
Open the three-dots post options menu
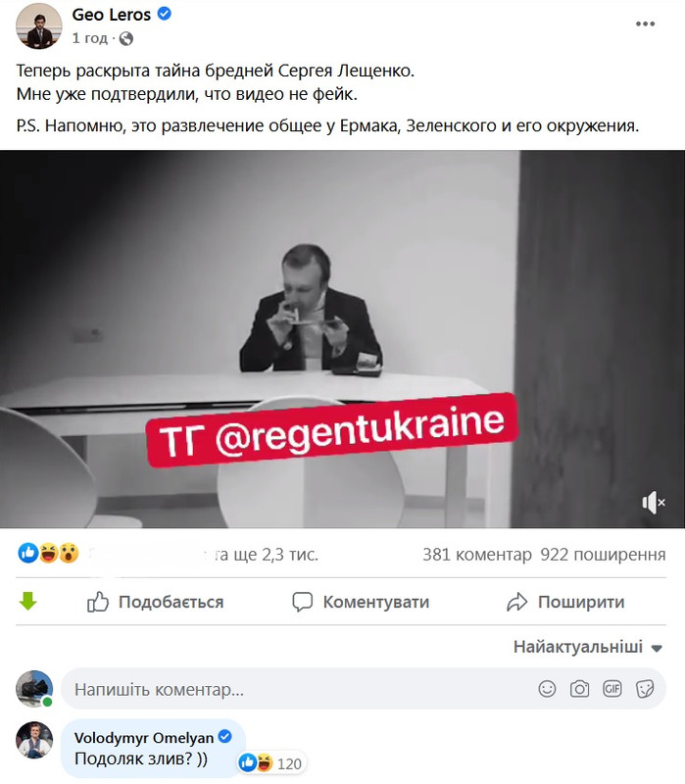click(x=645, y=24)
